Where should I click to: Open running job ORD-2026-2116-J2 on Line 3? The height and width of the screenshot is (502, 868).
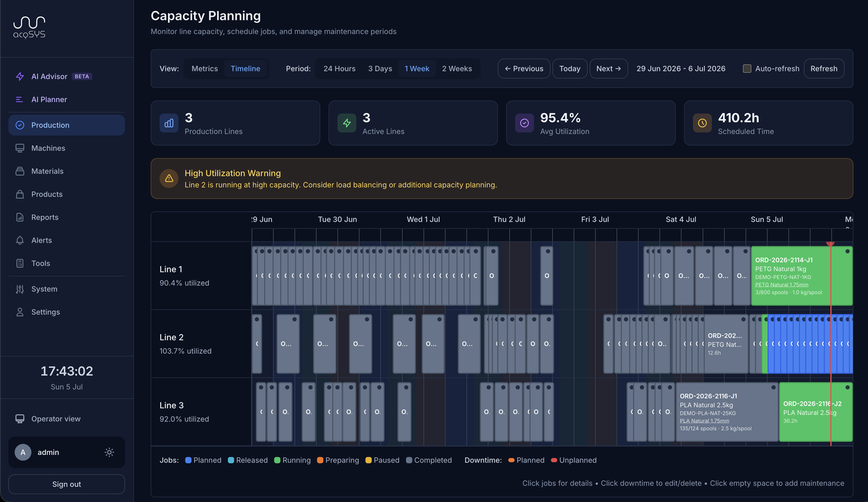pyautogui.click(x=816, y=412)
